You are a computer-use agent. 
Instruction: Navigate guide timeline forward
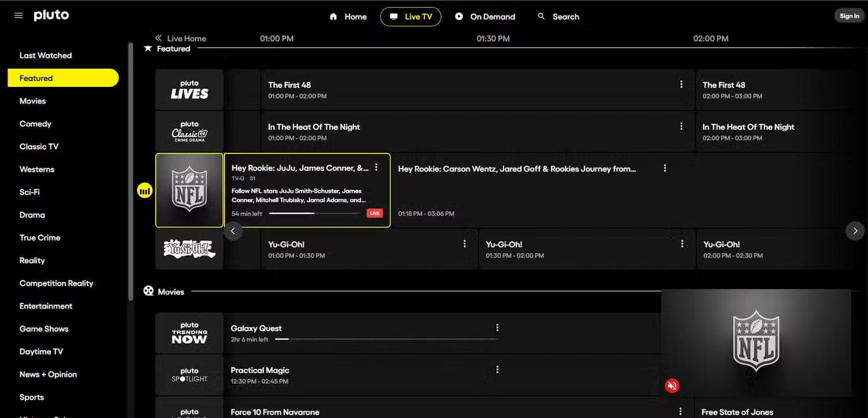[855, 231]
